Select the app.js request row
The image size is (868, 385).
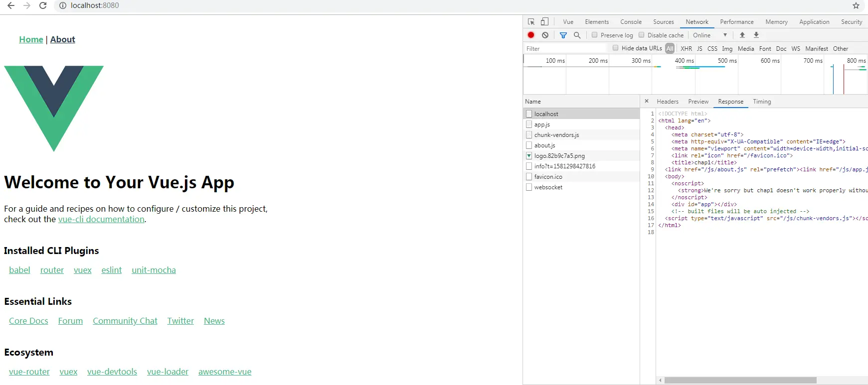pyautogui.click(x=581, y=125)
